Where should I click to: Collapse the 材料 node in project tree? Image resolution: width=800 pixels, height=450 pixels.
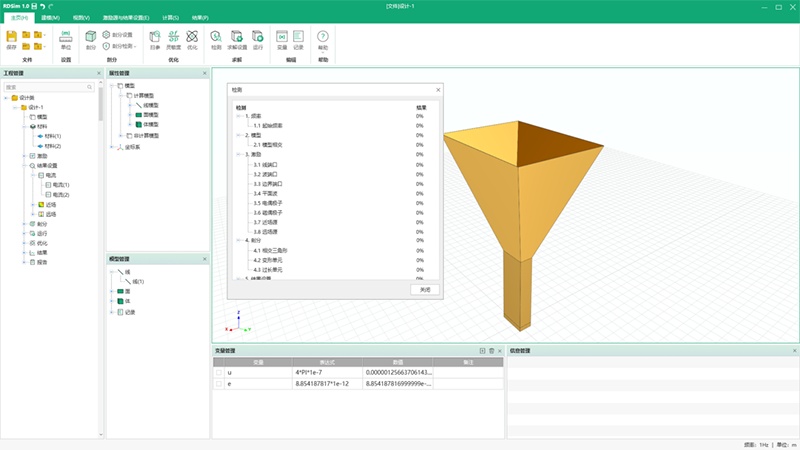pyautogui.click(x=24, y=127)
